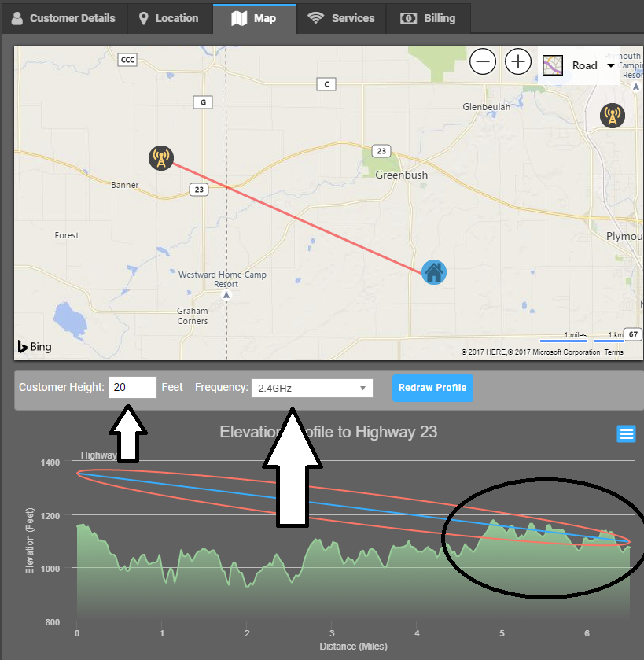Click the Road map style thumbnail
The height and width of the screenshot is (660, 644).
pos(554,65)
